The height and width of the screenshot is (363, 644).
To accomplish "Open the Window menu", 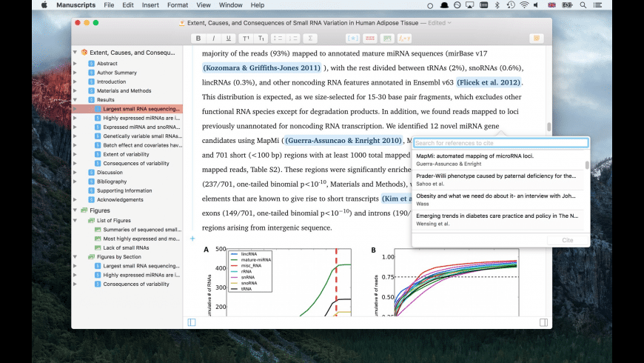I will click(x=230, y=5).
